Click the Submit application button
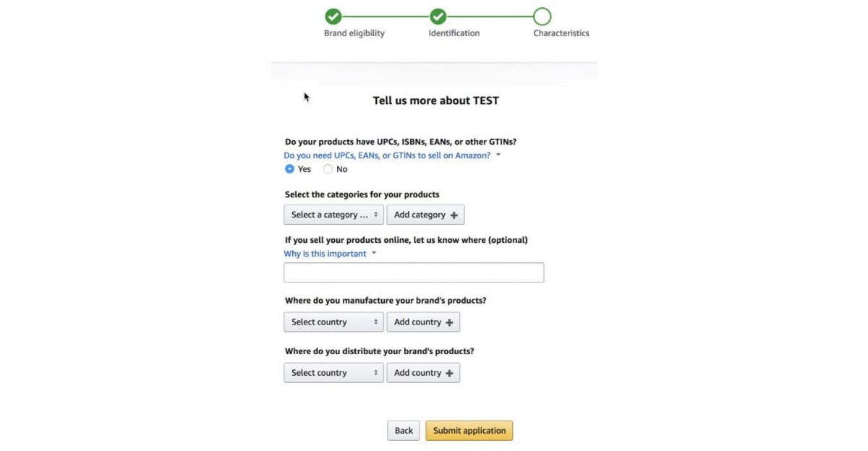 (469, 431)
